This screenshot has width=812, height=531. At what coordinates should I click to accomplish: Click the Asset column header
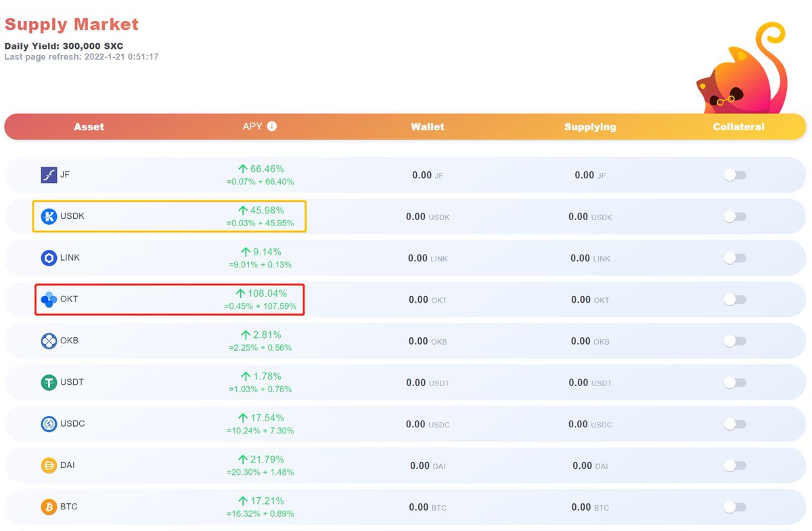tap(89, 126)
